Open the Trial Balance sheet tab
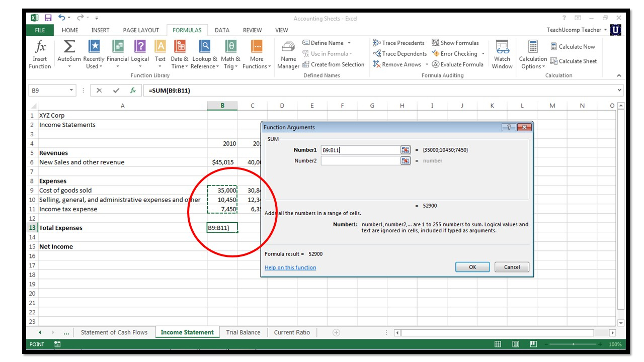The width and height of the screenshot is (644, 362). (x=243, y=332)
